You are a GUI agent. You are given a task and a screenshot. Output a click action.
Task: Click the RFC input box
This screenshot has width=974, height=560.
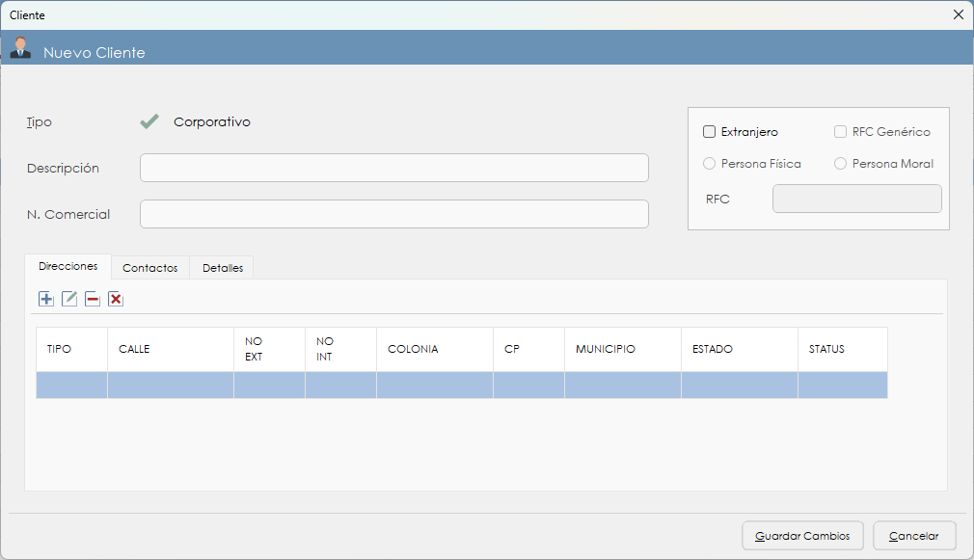(856, 199)
